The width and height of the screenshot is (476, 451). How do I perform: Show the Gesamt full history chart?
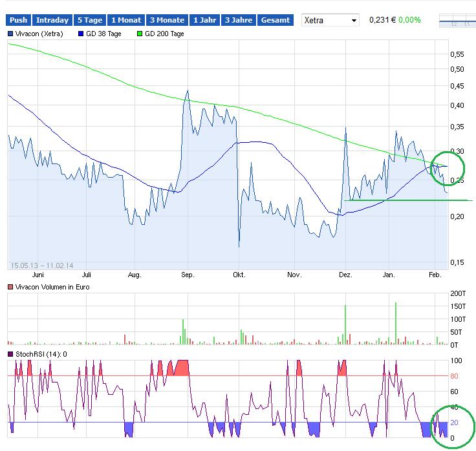point(276,20)
